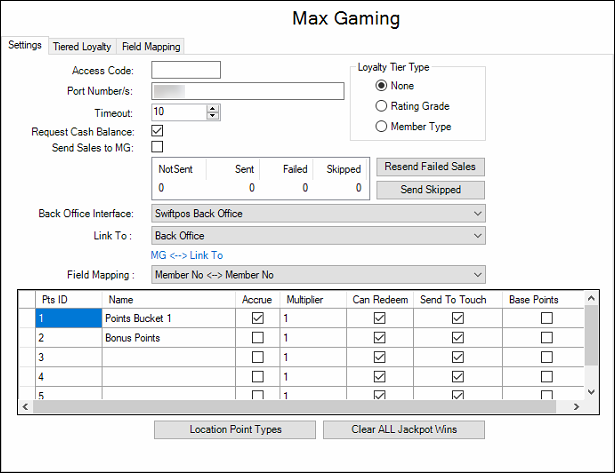Decrease Timeout with the down arrow
This screenshot has height=473, width=615.
click(x=213, y=116)
